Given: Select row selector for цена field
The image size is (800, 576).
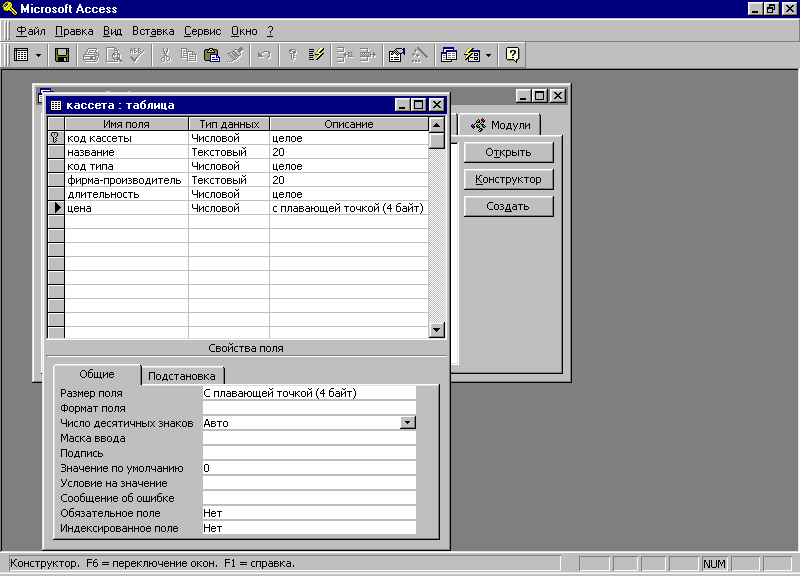Looking at the screenshot, I should click(x=56, y=208).
